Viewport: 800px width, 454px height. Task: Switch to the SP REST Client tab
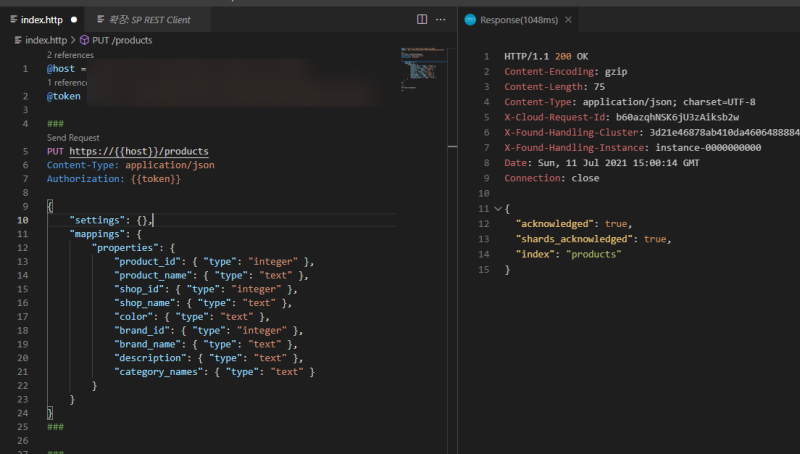coord(150,19)
